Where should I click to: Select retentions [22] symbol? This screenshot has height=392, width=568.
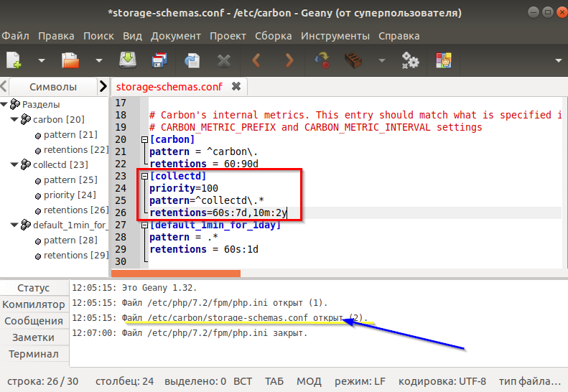(x=72, y=149)
